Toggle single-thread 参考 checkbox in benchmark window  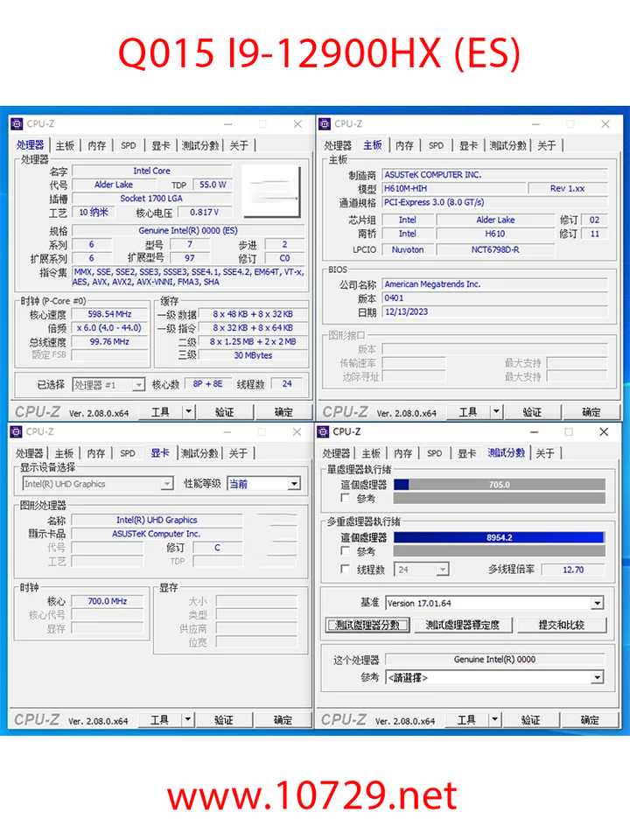pyautogui.click(x=346, y=498)
